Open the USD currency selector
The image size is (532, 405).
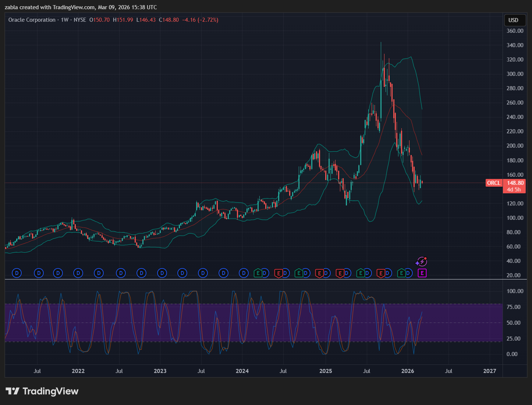[513, 20]
